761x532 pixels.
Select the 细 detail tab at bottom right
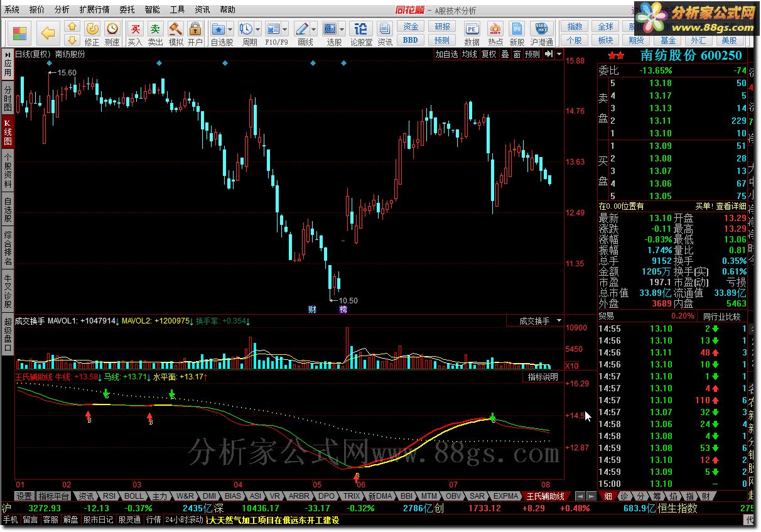pos(608,496)
